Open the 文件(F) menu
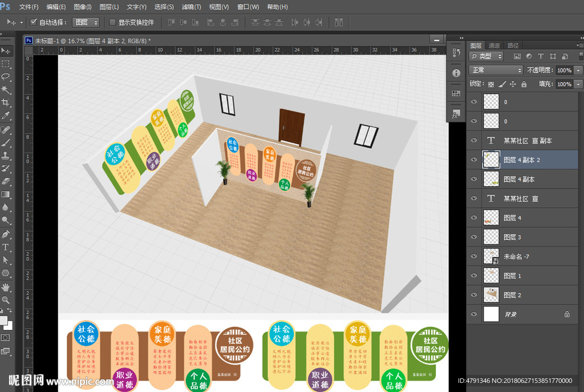The height and width of the screenshot is (392, 584). pos(29,7)
